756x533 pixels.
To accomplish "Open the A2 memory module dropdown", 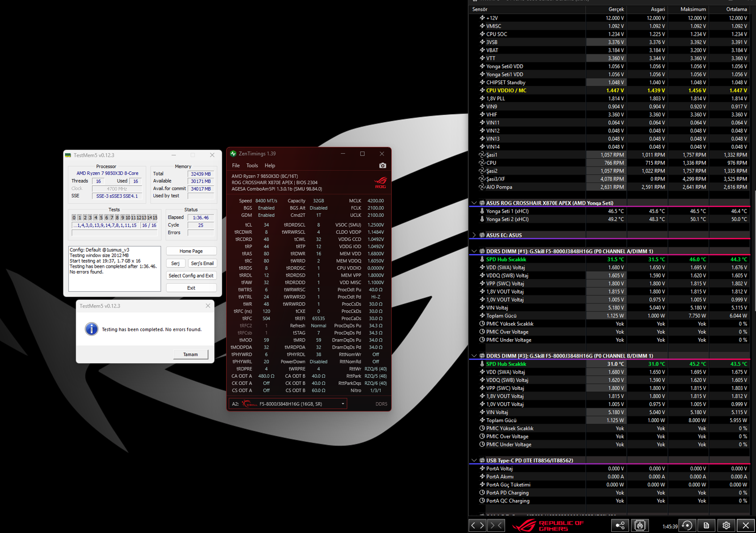I will (288, 404).
